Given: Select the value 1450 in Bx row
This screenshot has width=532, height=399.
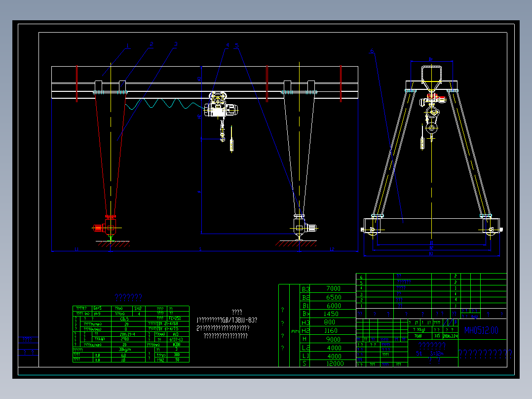Looking at the screenshot, I should pyautogui.click(x=331, y=314).
